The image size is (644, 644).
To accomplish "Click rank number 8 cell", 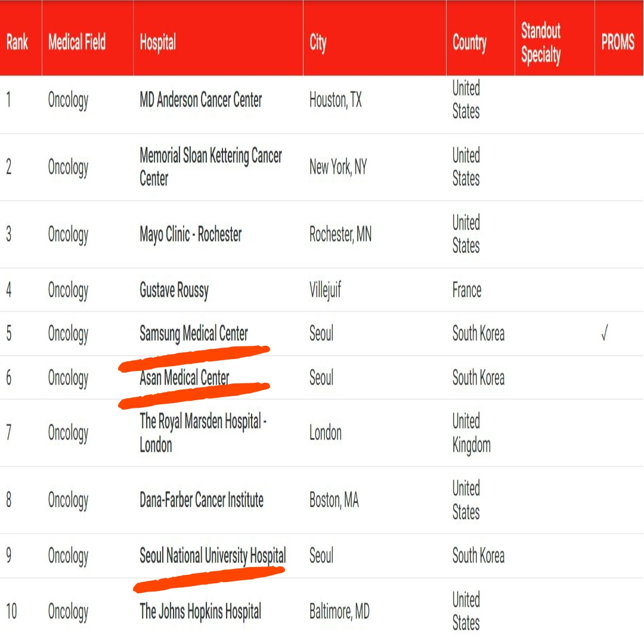I will (8, 500).
